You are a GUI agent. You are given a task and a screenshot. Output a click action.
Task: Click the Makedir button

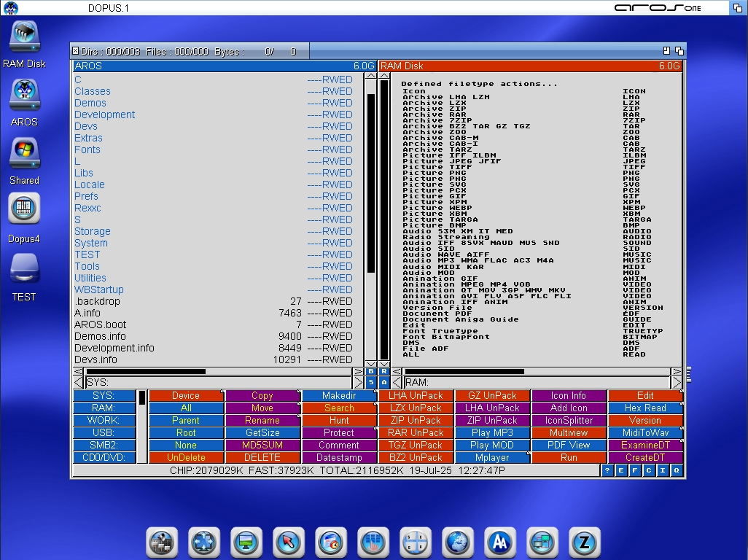(338, 396)
